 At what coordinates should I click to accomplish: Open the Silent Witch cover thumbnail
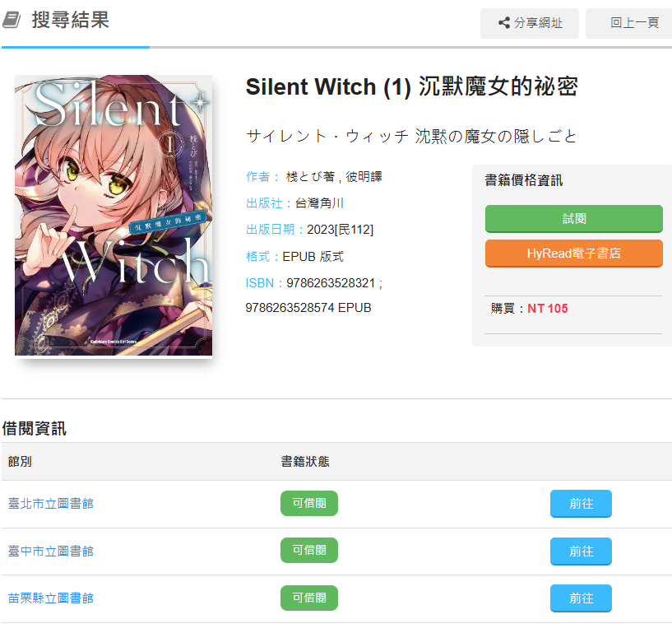coord(114,216)
